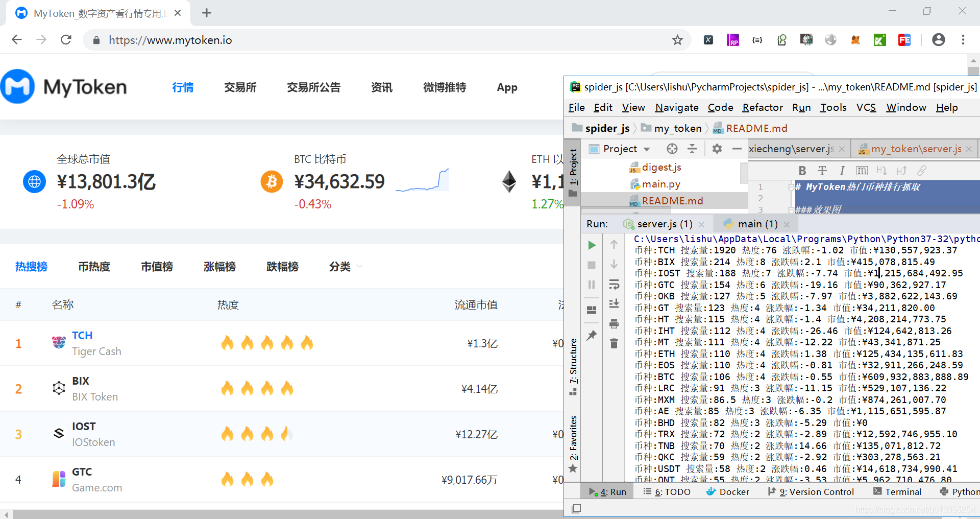
Task: Select 跌幅榜 ranking tab
Action: [x=282, y=266]
